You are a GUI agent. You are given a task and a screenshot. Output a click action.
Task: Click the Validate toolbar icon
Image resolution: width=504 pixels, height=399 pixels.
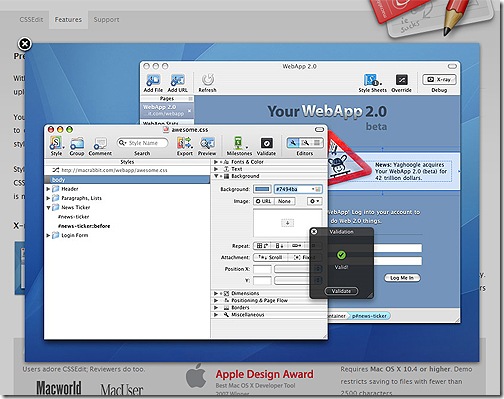(x=266, y=143)
